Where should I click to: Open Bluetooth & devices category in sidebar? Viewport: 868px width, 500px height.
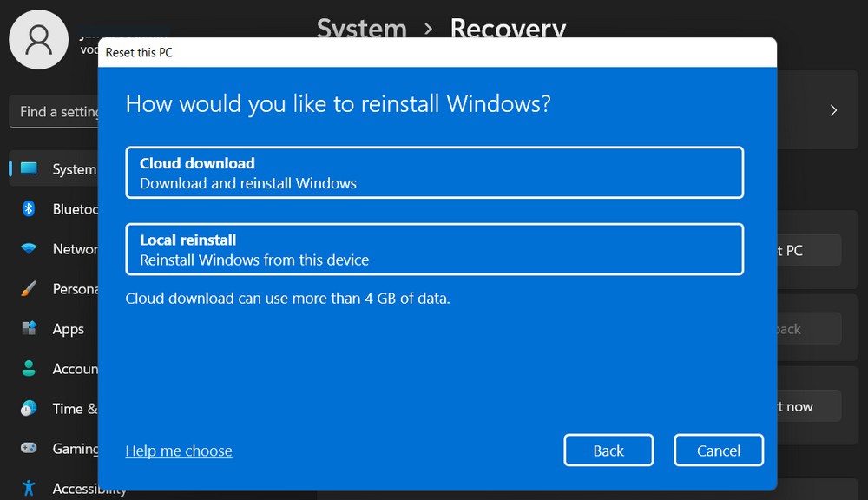(x=54, y=208)
